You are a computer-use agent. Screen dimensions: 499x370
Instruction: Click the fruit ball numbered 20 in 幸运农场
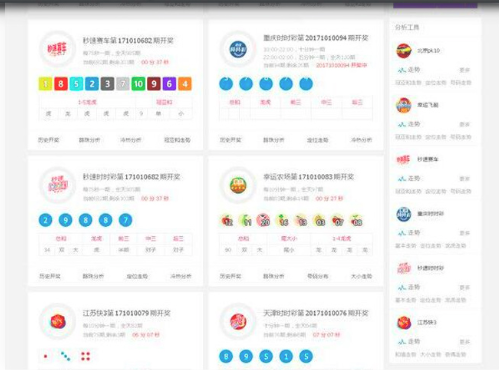tap(263, 221)
